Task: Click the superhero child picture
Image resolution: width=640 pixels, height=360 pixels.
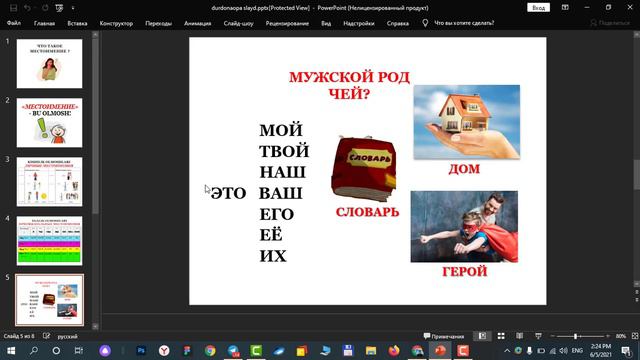Action: point(464,227)
